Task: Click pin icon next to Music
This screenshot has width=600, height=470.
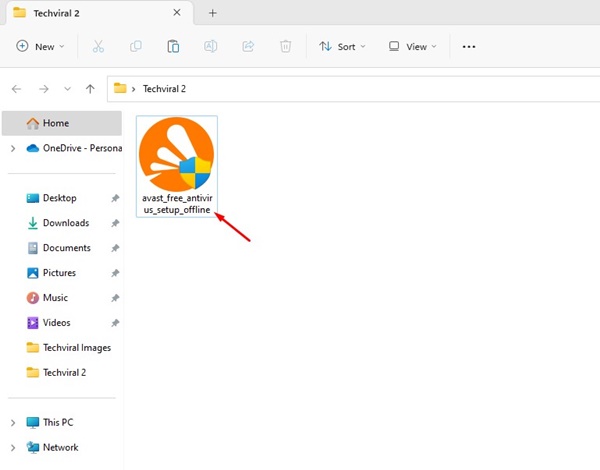Action: point(115,298)
